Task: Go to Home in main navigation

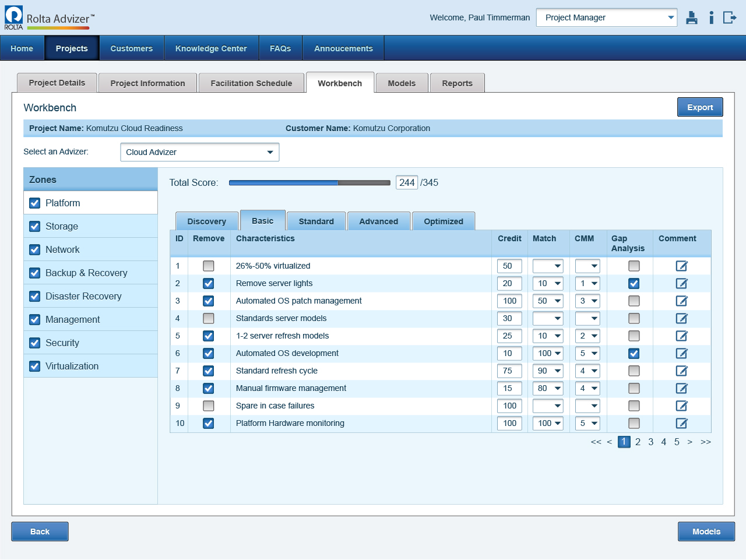Action: (22, 48)
